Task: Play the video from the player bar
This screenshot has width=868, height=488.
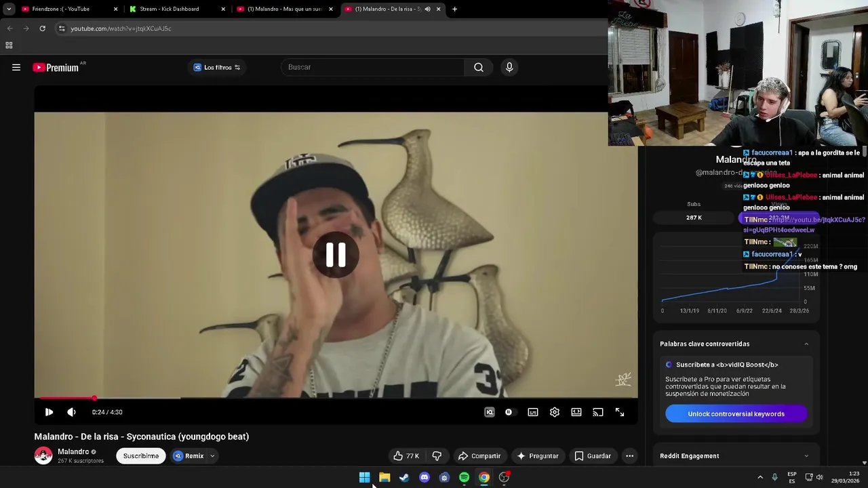Action: 49,412
